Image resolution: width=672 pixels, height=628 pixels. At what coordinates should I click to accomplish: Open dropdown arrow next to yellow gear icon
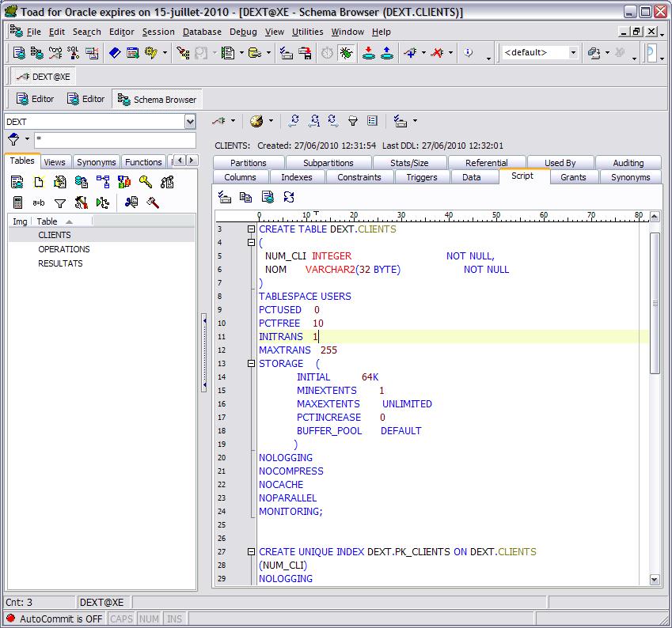click(165, 53)
